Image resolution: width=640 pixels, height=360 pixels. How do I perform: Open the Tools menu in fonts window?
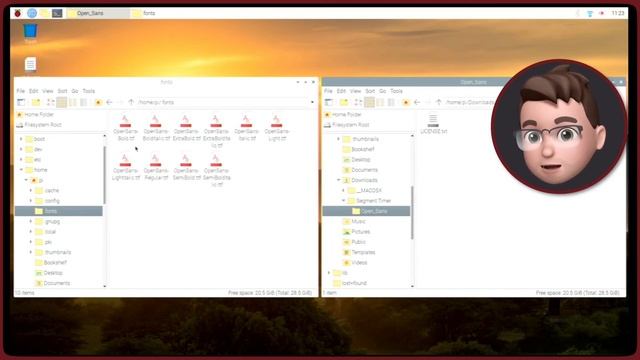(89, 91)
